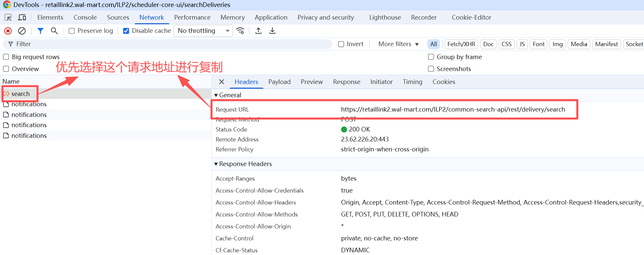Select the All request type filter

click(434, 44)
